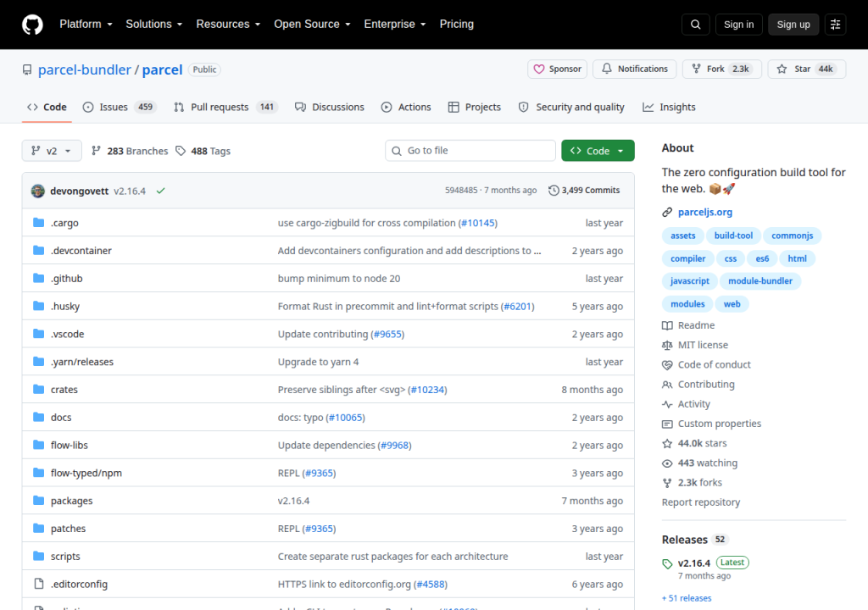Switch to Security and quality tab
Image resolution: width=868 pixels, height=610 pixels.
571,107
